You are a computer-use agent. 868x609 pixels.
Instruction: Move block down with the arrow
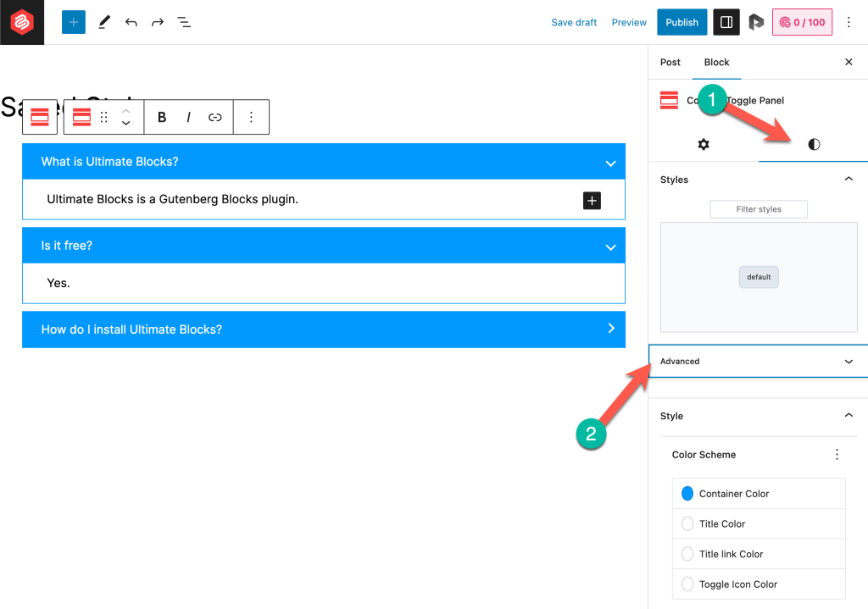126,124
